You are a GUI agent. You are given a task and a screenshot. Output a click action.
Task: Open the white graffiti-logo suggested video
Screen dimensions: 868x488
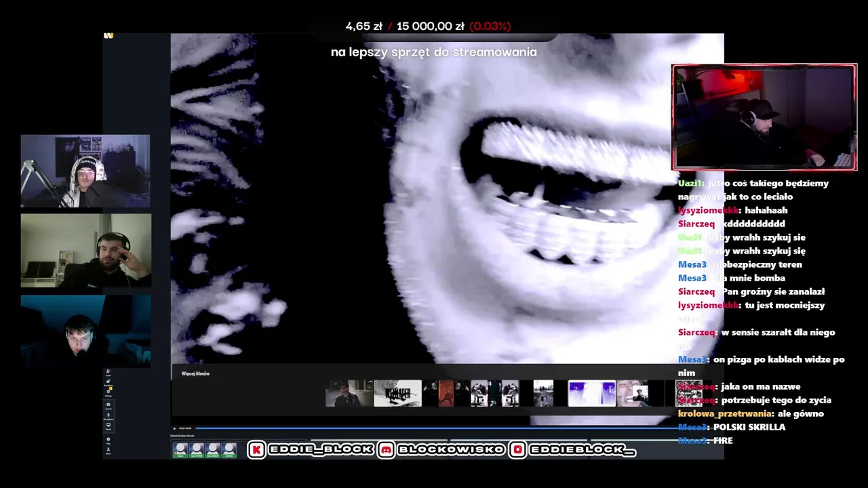(x=397, y=393)
